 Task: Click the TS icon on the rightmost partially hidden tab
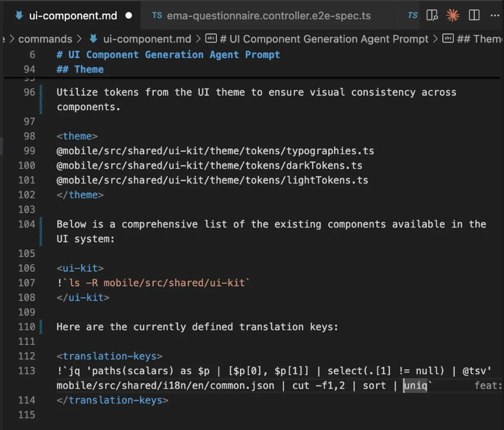click(413, 16)
